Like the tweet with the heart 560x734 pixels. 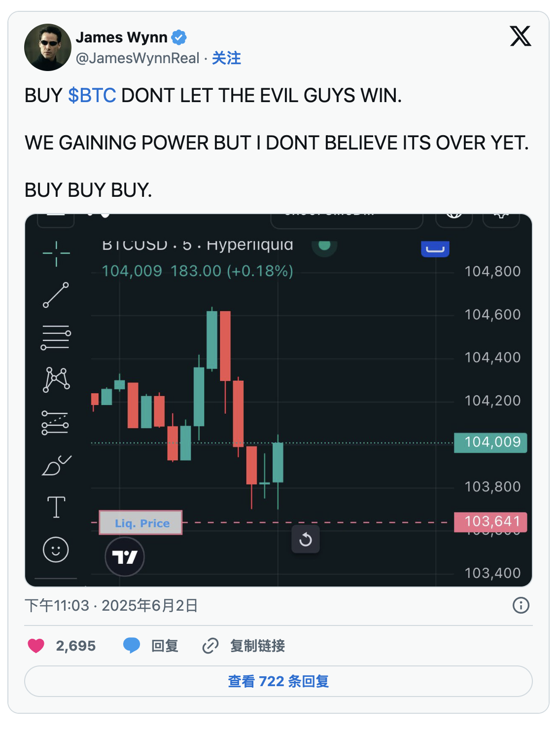pyautogui.click(x=36, y=646)
